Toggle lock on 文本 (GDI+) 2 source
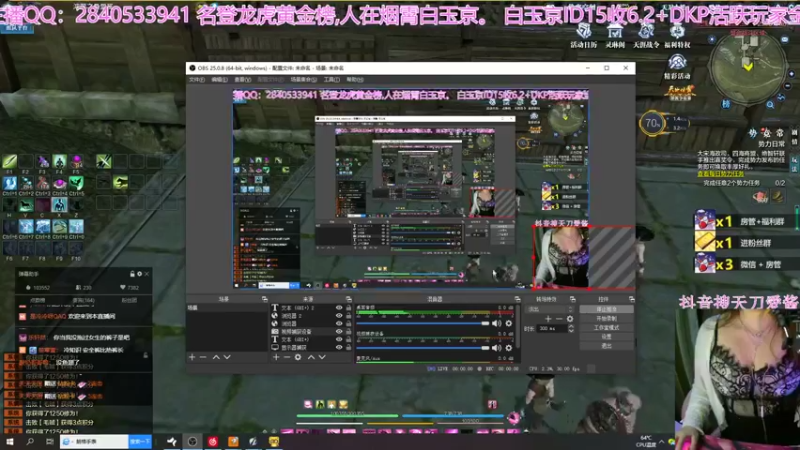 click(x=348, y=308)
